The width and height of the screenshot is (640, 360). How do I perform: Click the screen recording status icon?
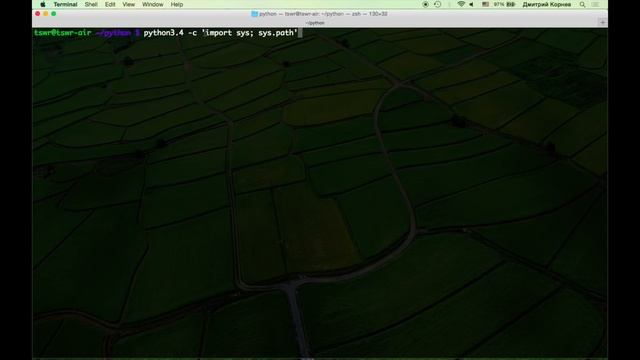tap(426, 4)
